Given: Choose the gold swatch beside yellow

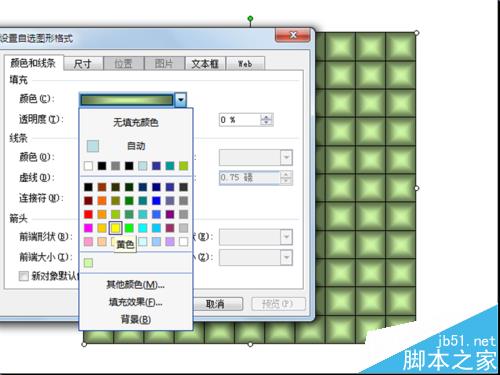Looking at the screenshot, I should (102, 228).
